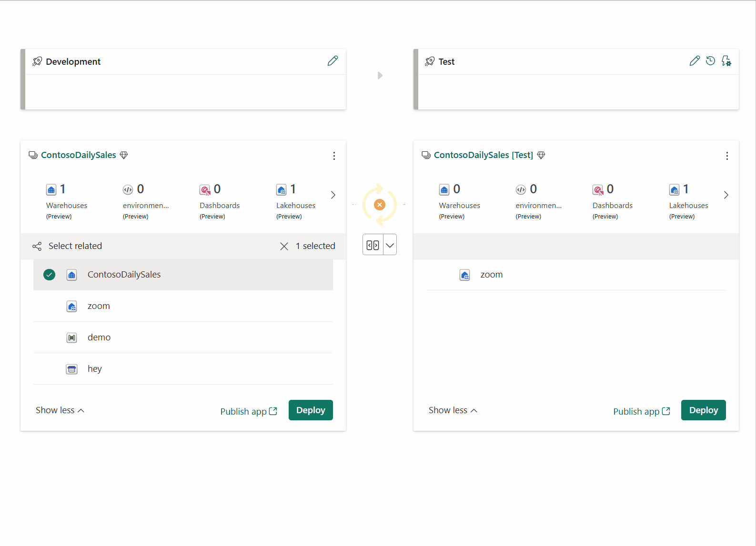The height and width of the screenshot is (546, 756).
Task: Click the demo item icon
Action: pyautogui.click(x=71, y=338)
